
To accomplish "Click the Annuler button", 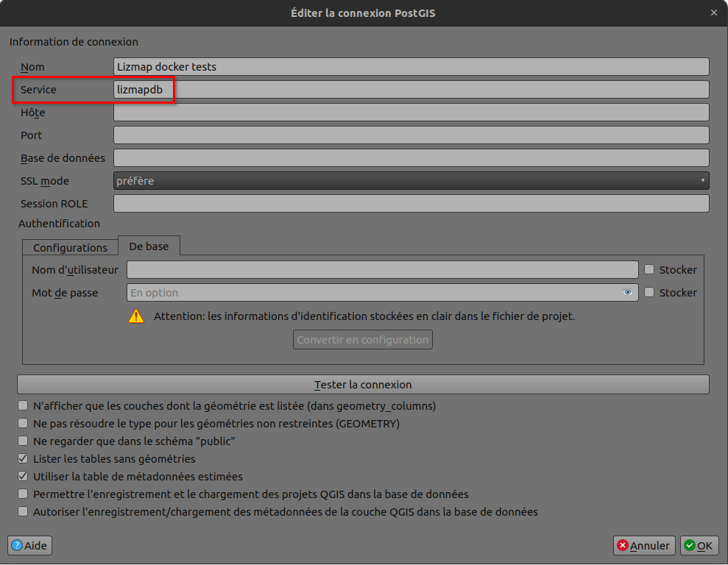I will pos(645,546).
